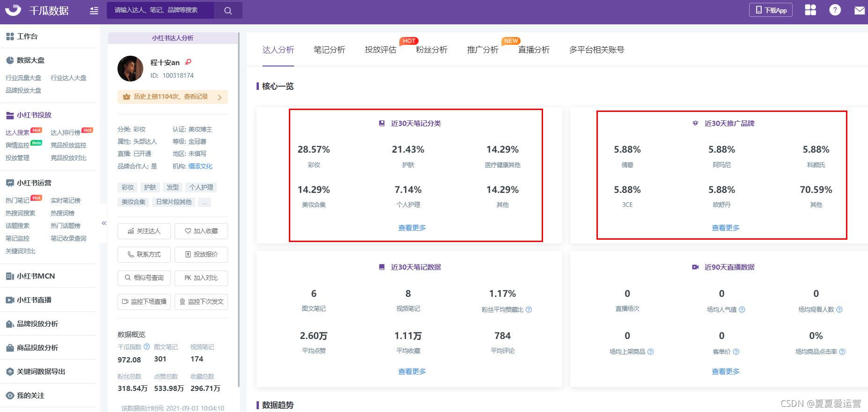This screenshot has width=868, height=412.
Task: Click help icon beside 场均人气值
Action: (x=742, y=309)
